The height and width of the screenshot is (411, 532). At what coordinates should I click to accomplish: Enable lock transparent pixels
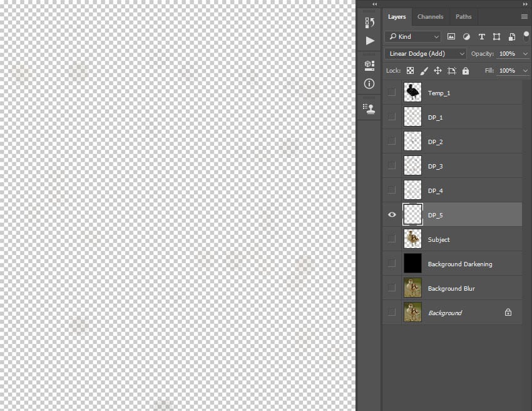coord(410,70)
